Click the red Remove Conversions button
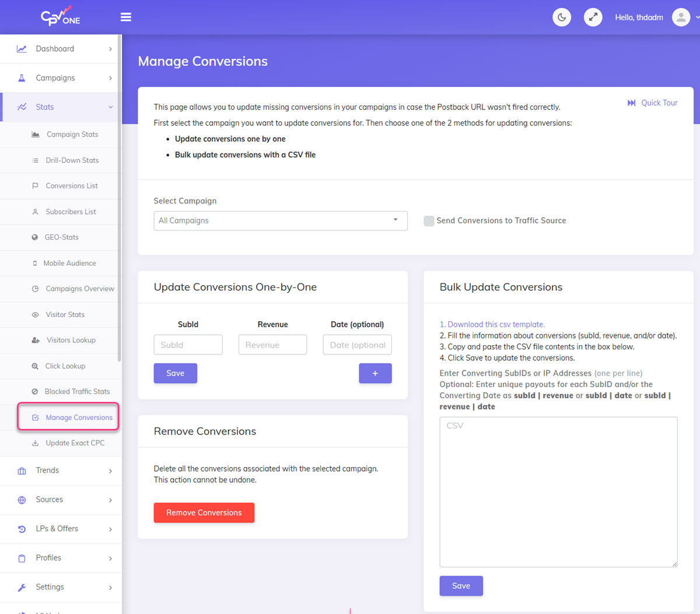Image resolution: width=700 pixels, height=614 pixels. tap(204, 513)
